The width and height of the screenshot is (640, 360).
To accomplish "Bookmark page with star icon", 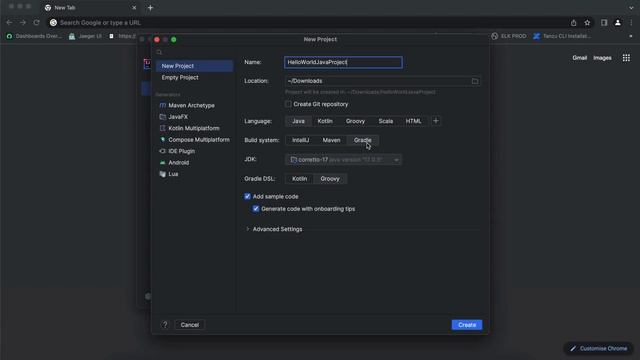I will 587,23.
